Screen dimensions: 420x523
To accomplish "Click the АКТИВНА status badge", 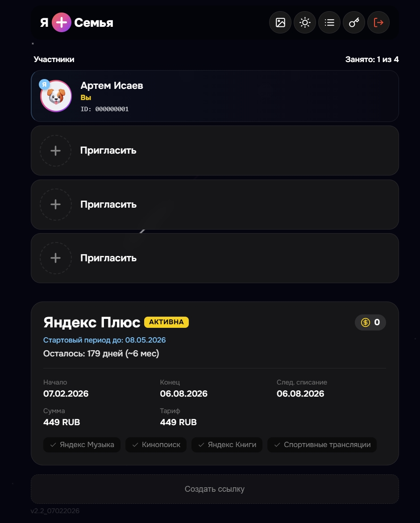I will tap(166, 322).
